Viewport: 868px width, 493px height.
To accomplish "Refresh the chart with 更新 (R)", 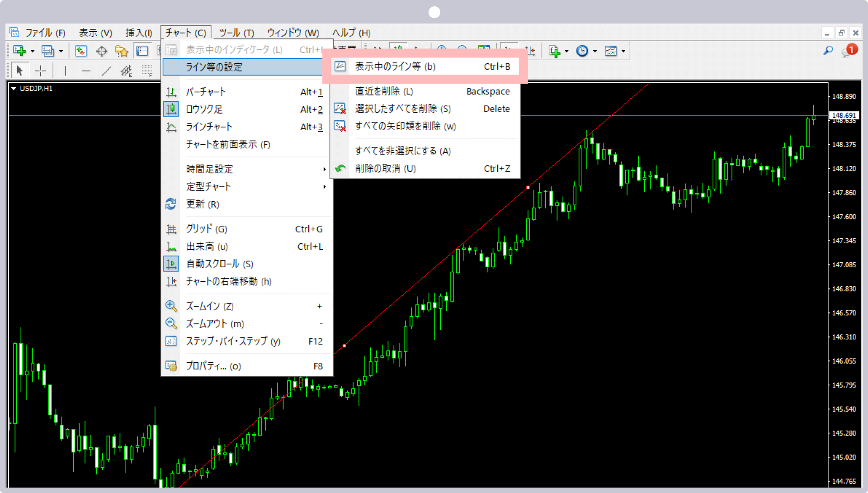I will [247, 204].
